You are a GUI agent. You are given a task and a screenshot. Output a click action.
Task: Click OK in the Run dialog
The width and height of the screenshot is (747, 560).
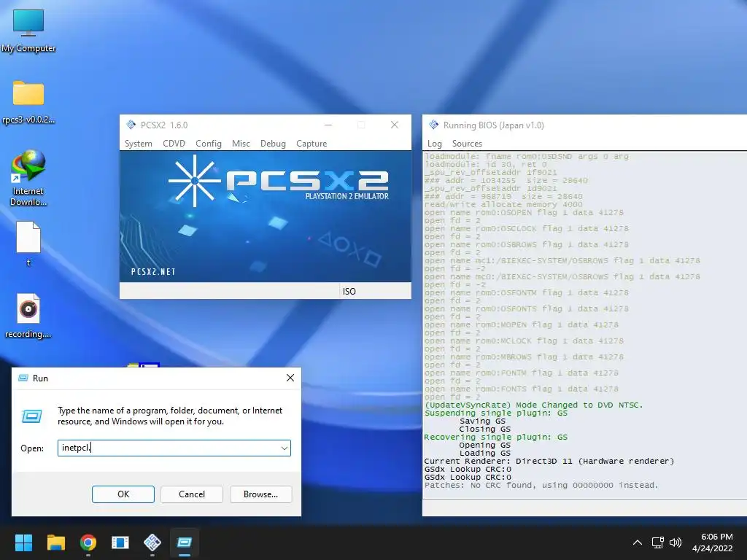123,494
